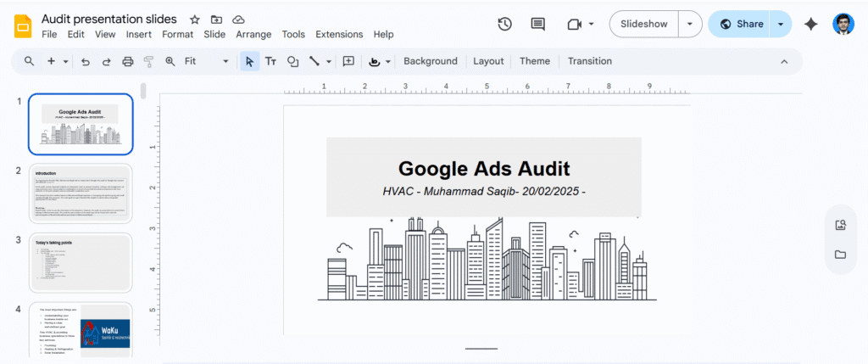Start a video call with camera icon
The image size is (868, 364).
coord(574,25)
